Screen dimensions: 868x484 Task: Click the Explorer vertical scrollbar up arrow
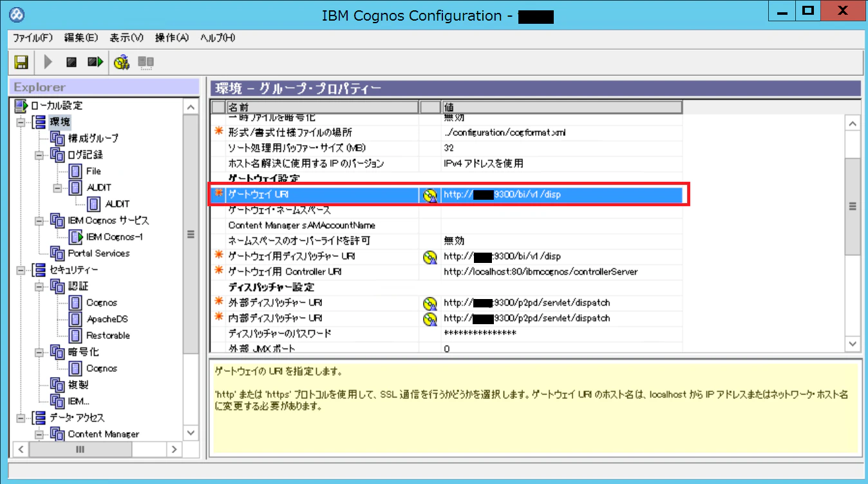191,107
